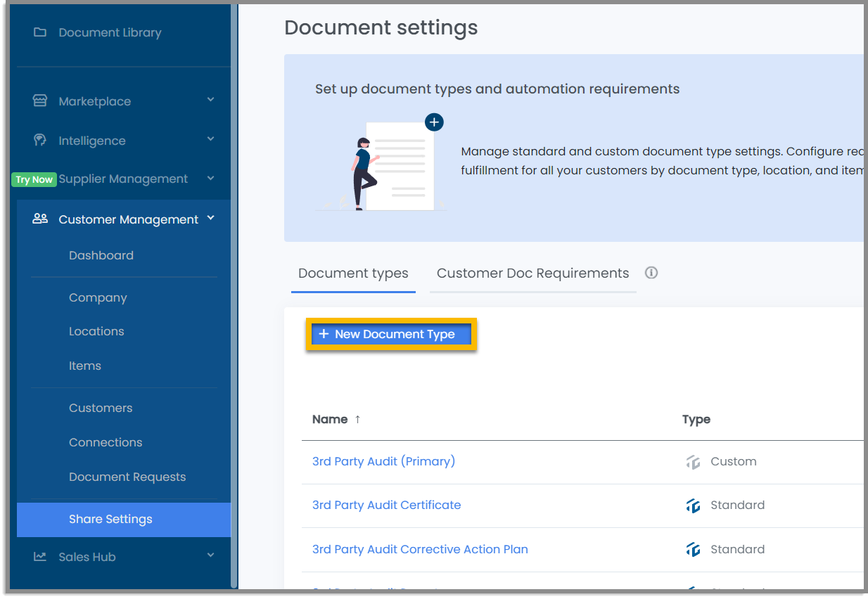
Task: Select the Marketplace storefront icon
Action: click(42, 101)
